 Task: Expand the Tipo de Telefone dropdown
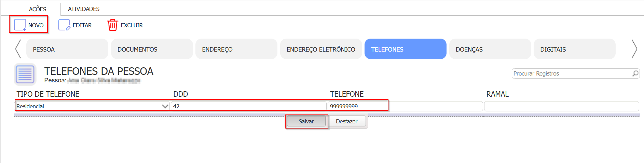165,106
